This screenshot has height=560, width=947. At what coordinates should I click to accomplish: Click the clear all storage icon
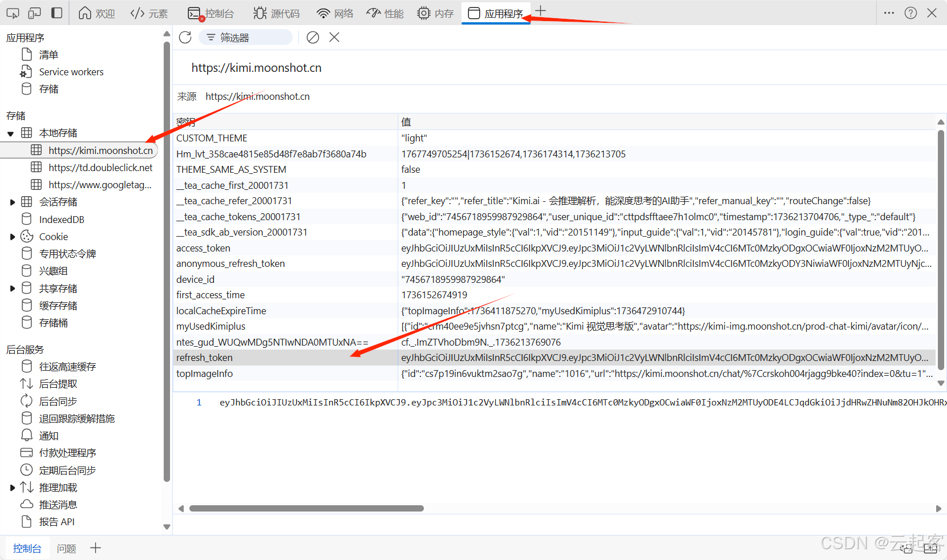tap(313, 38)
